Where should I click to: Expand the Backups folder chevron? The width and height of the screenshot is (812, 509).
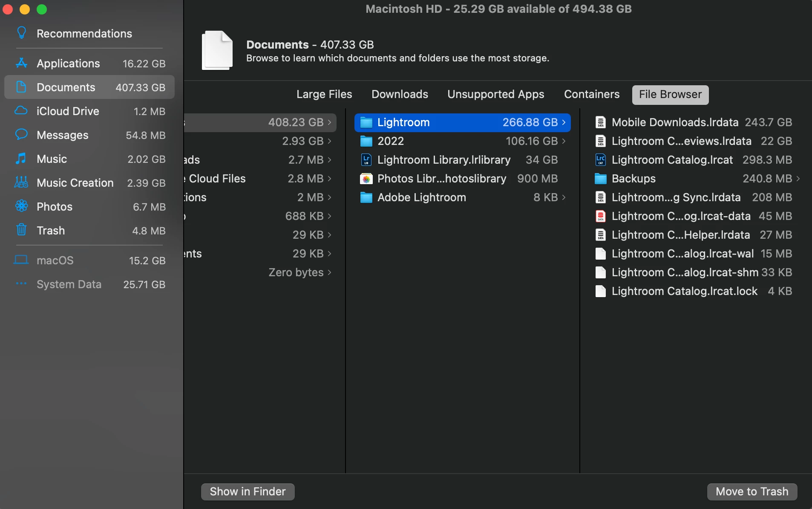(x=798, y=179)
